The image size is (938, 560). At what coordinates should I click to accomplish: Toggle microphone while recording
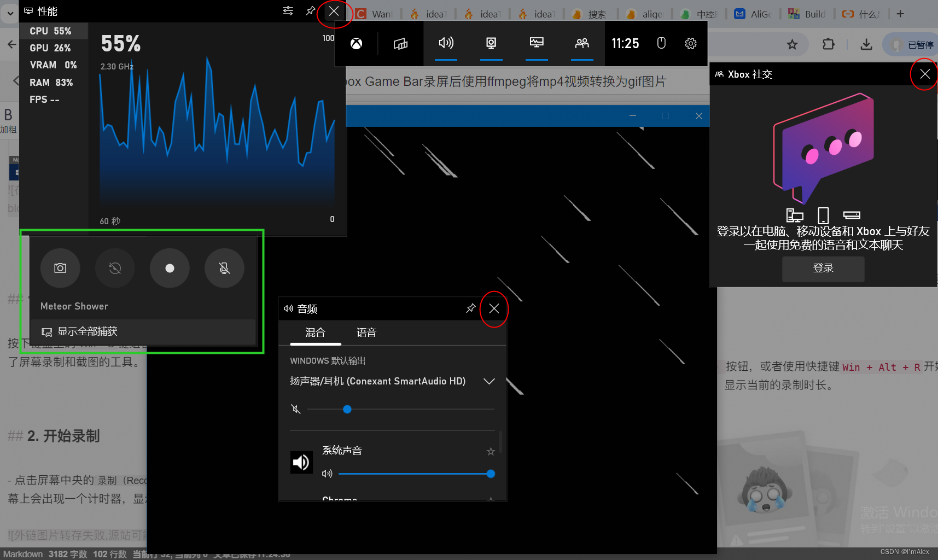click(224, 268)
